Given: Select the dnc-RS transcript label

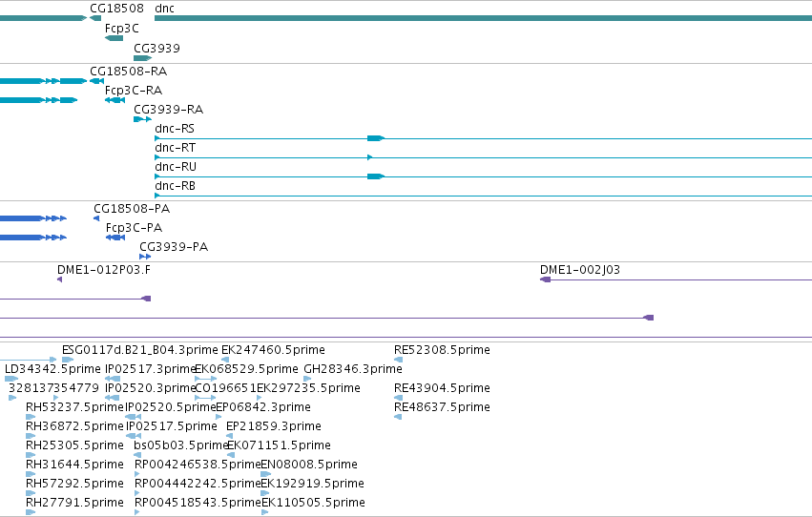Looking at the screenshot, I should tap(175, 129).
